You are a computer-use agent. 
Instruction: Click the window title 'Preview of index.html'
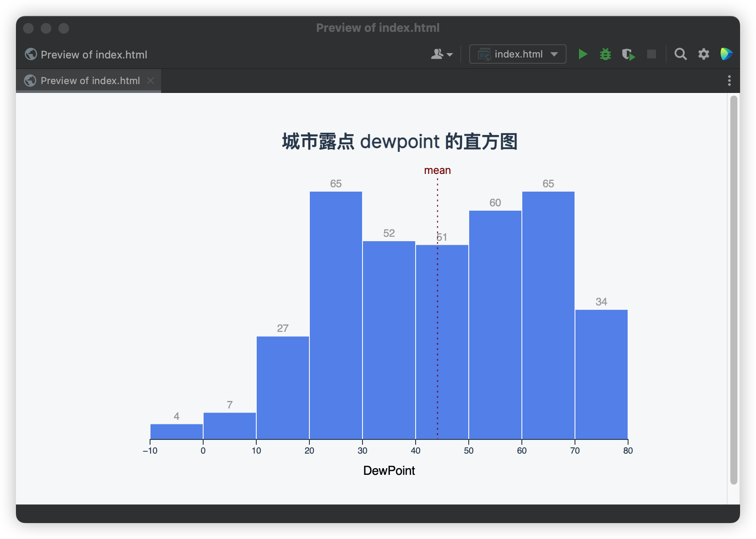(x=378, y=28)
